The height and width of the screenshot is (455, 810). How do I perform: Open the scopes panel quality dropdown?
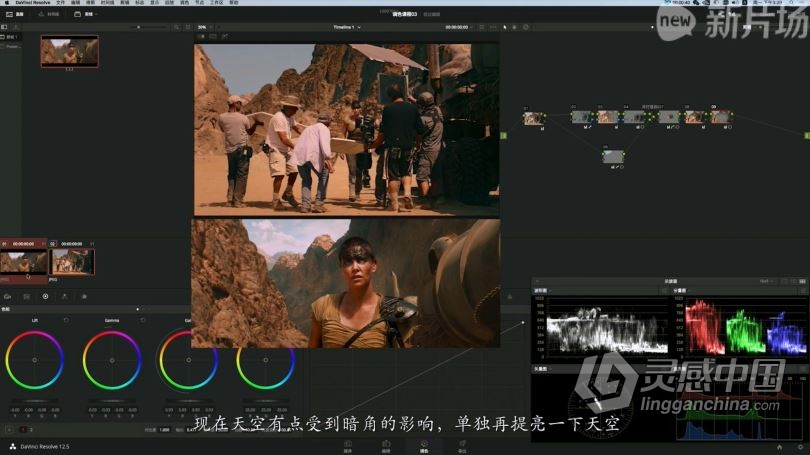[x=766, y=281]
